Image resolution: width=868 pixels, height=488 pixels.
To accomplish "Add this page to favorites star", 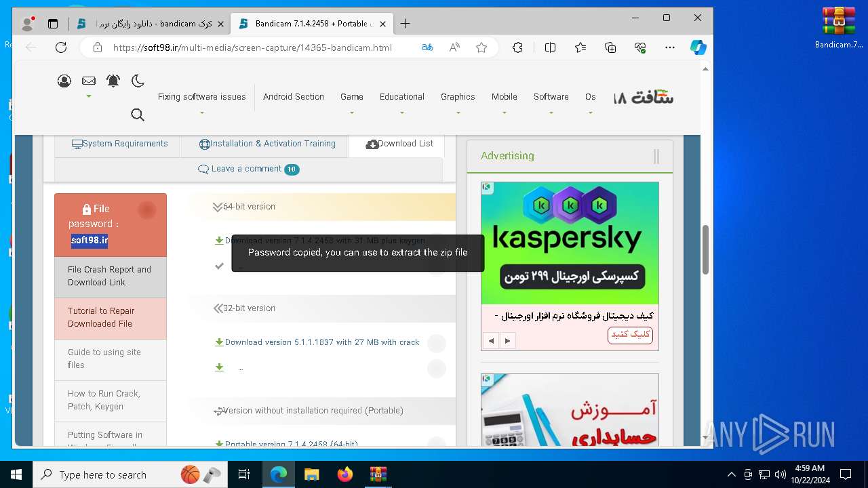I will point(481,47).
